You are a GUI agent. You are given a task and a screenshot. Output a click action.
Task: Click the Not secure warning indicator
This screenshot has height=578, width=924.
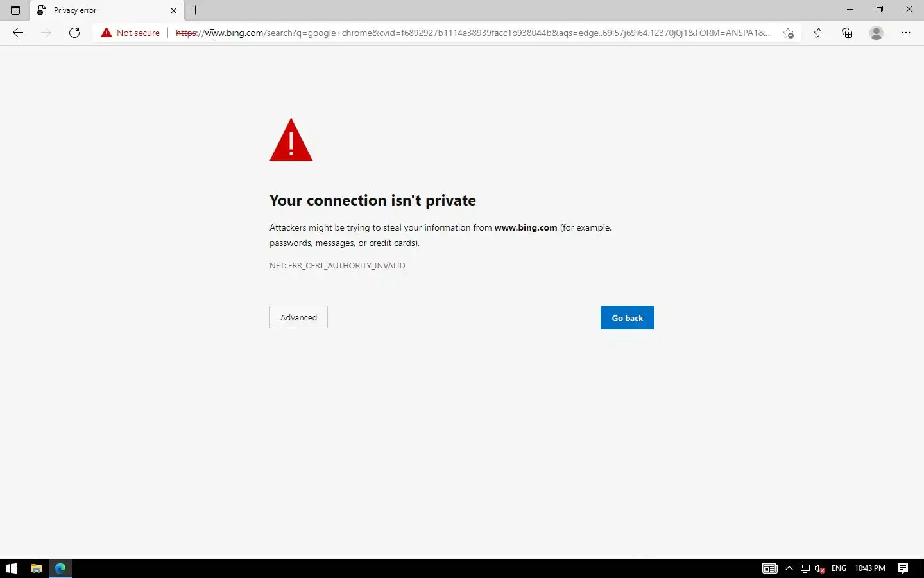(130, 33)
